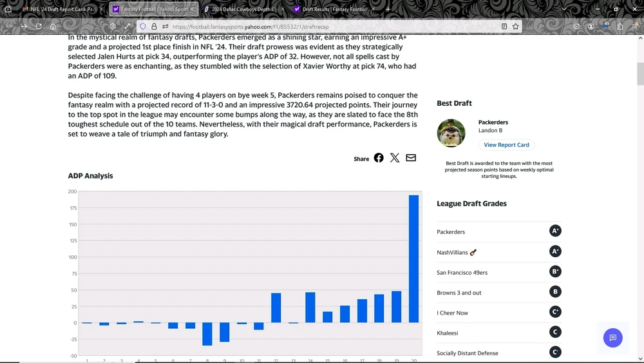
Task: View site security lock info
Action: point(154,26)
